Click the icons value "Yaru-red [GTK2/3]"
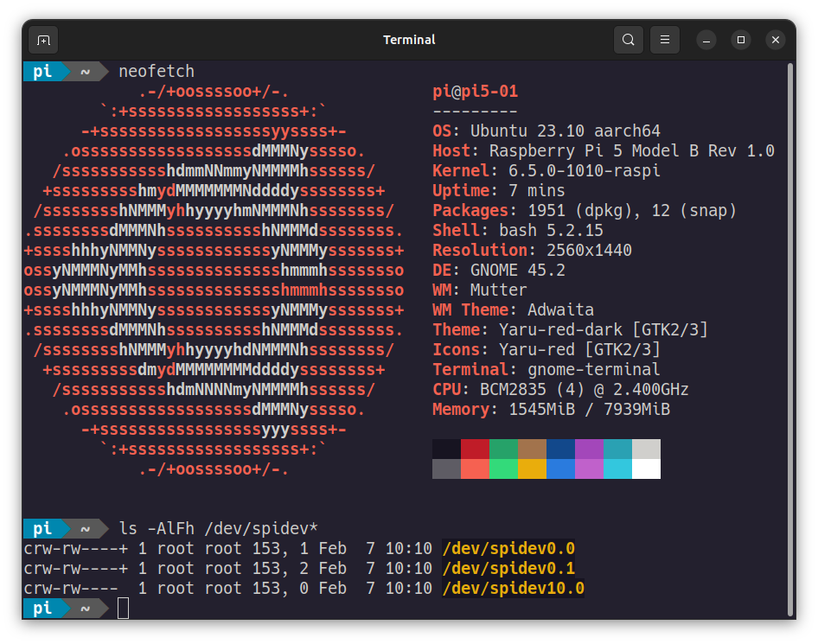The height and width of the screenshot is (644, 818). (x=579, y=349)
